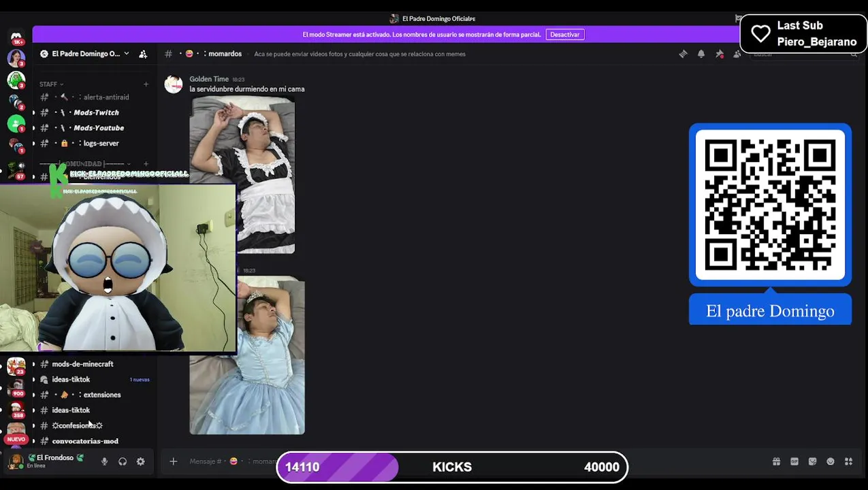Click El padre Domingo blue label
This screenshot has width=868, height=490.
[770, 310]
